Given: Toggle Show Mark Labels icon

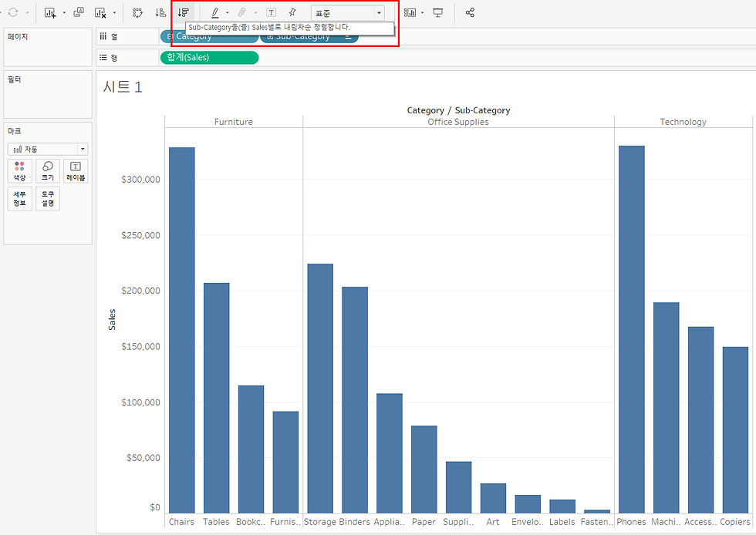Looking at the screenshot, I should coord(272,12).
